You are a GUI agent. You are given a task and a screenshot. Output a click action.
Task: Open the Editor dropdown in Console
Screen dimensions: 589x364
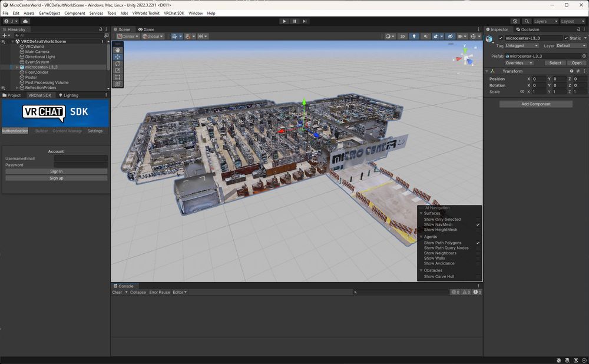click(180, 292)
